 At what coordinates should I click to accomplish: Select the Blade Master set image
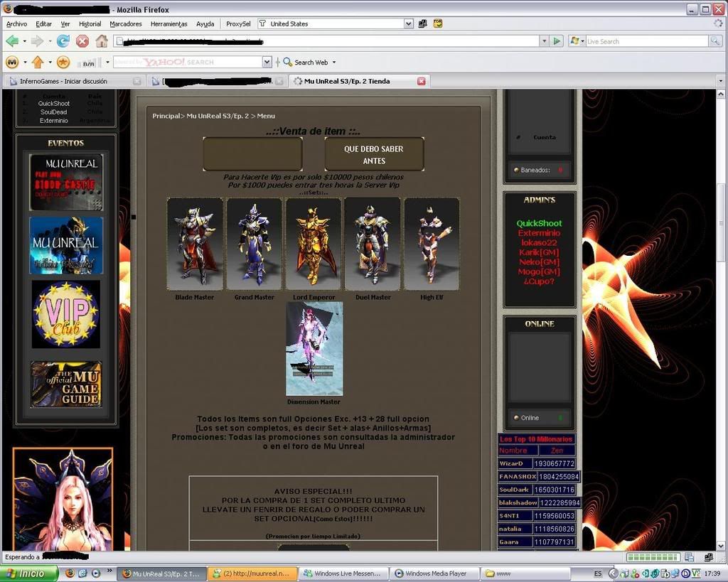tap(195, 244)
